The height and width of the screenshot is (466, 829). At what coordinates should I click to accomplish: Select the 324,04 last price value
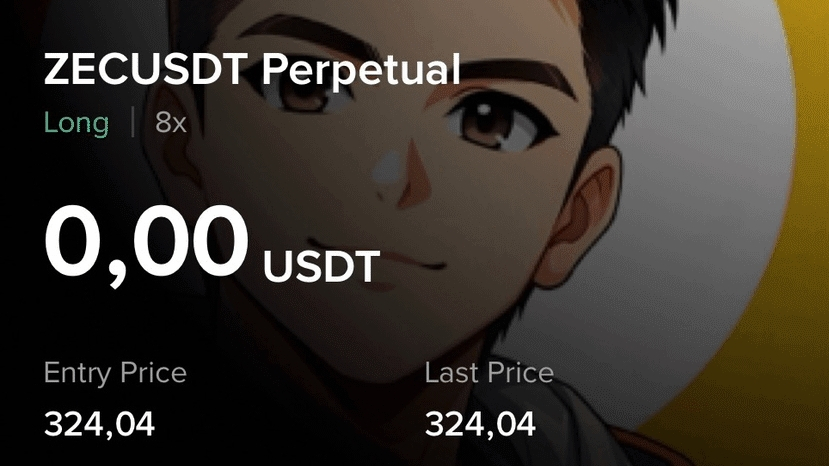pyautogui.click(x=480, y=424)
